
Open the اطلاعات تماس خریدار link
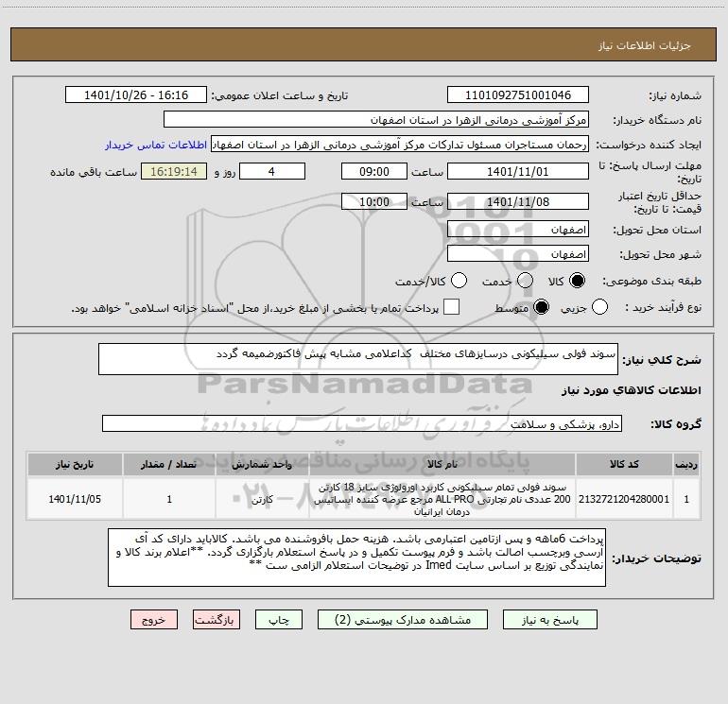pos(156,145)
